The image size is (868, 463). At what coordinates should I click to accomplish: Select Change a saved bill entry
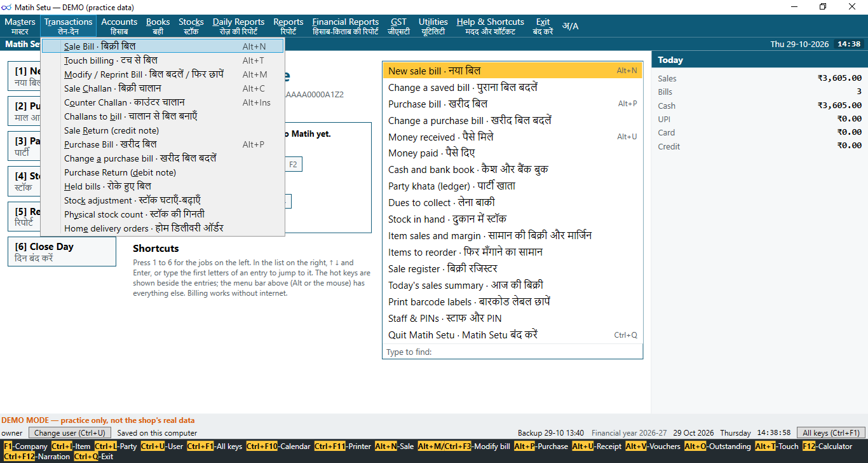513,87
